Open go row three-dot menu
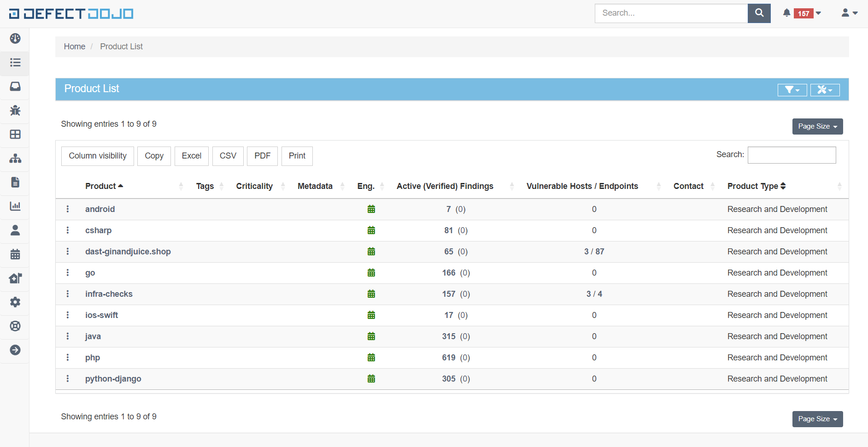Image resolution: width=868 pixels, height=447 pixels. [x=68, y=273]
